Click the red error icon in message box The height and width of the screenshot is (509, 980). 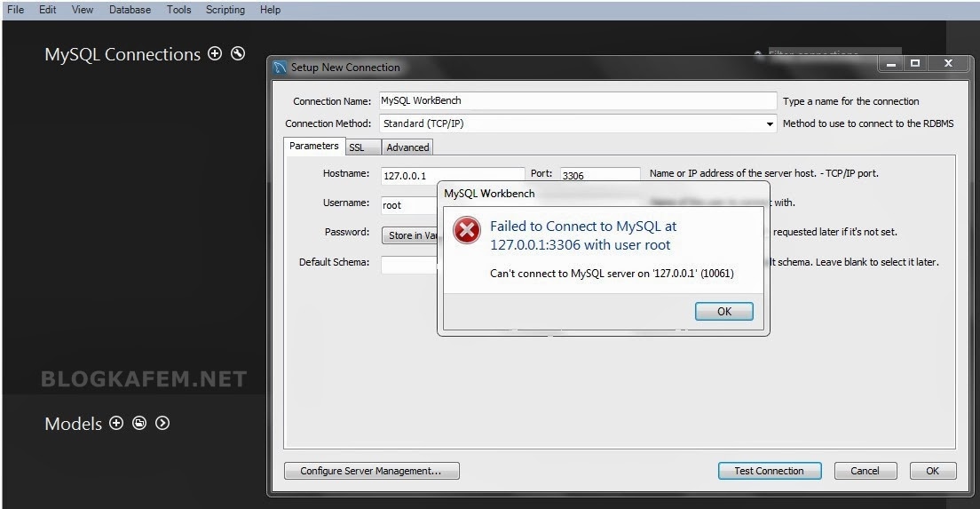pos(467,230)
